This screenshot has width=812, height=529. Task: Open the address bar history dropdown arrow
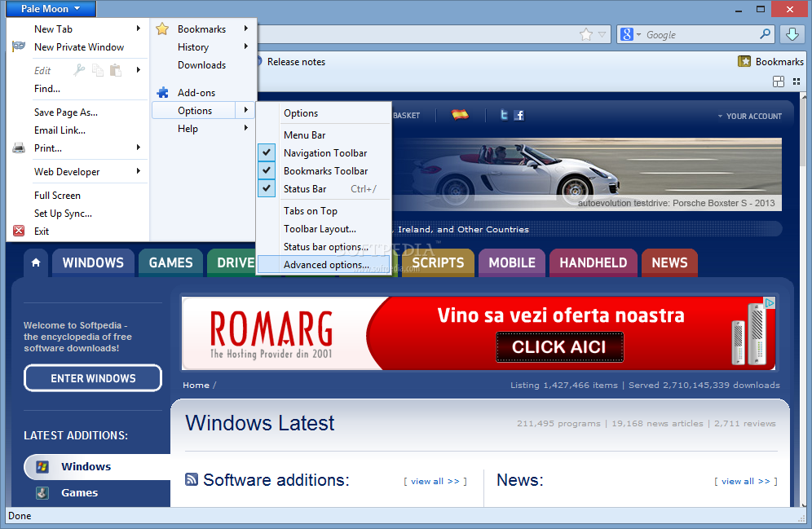(x=602, y=35)
